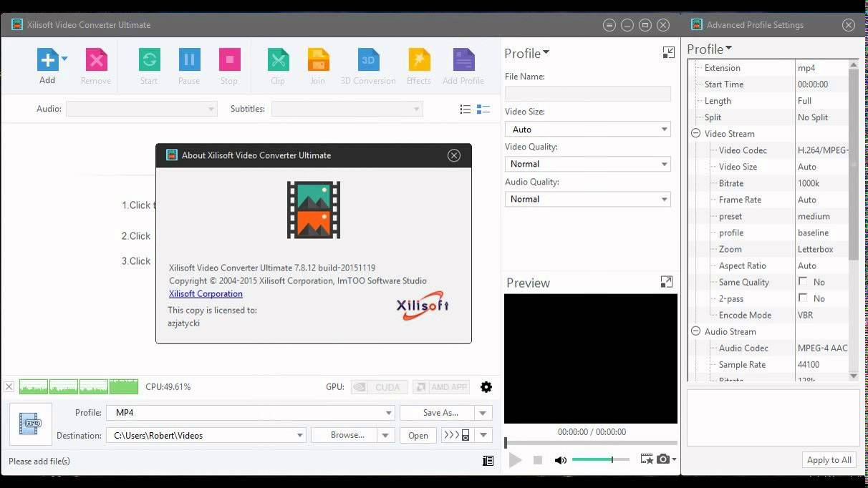The height and width of the screenshot is (488, 868).
Task: Open the Video Quality dropdown
Action: 588,164
